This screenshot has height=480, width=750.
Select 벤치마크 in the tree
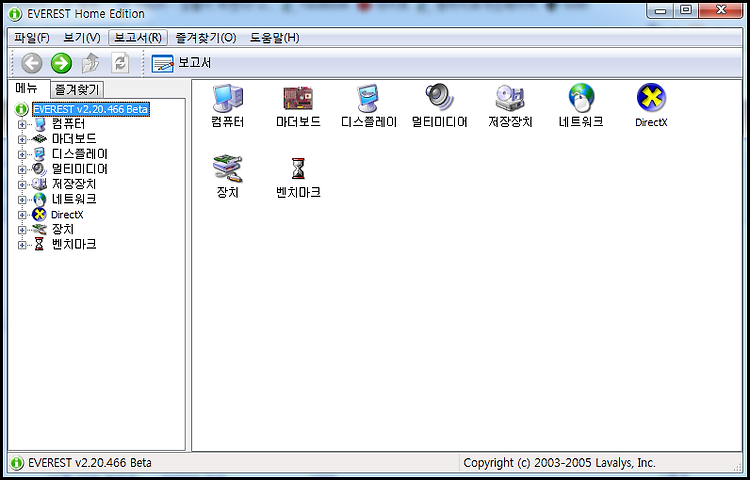point(74,245)
